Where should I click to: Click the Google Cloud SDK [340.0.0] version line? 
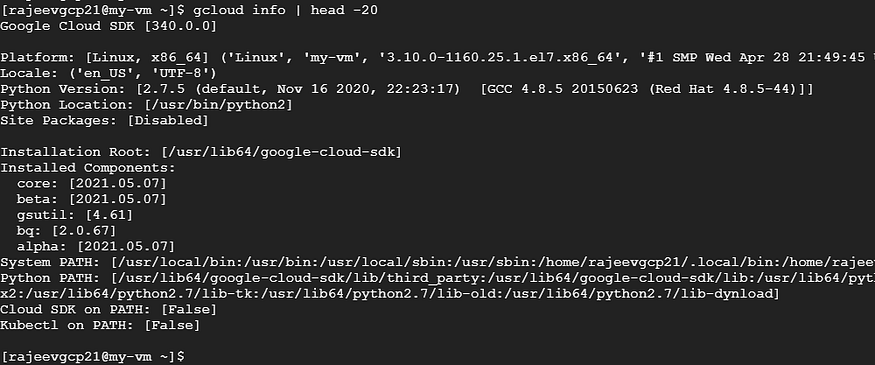[x=108, y=26]
